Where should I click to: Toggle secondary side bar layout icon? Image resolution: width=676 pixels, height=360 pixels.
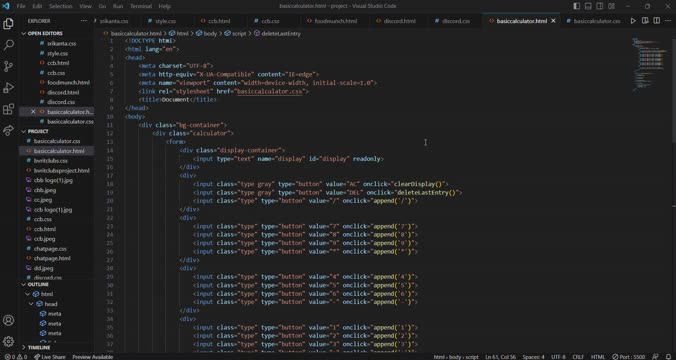point(600,6)
